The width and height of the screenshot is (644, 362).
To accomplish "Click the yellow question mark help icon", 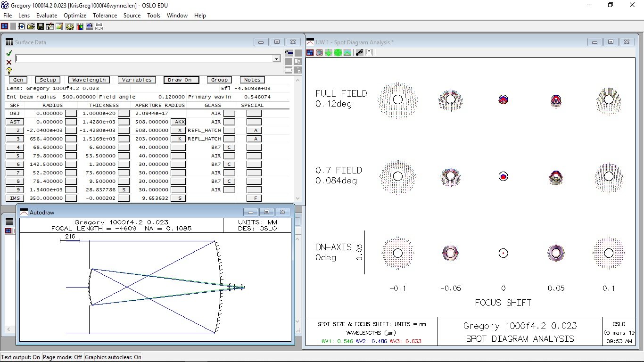I will click(9, 71).
